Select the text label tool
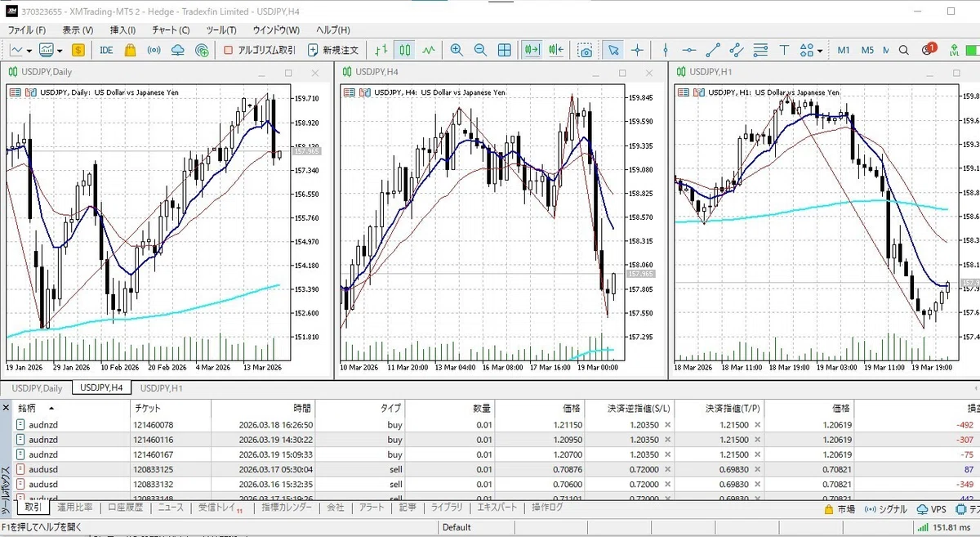 [785, 50]
